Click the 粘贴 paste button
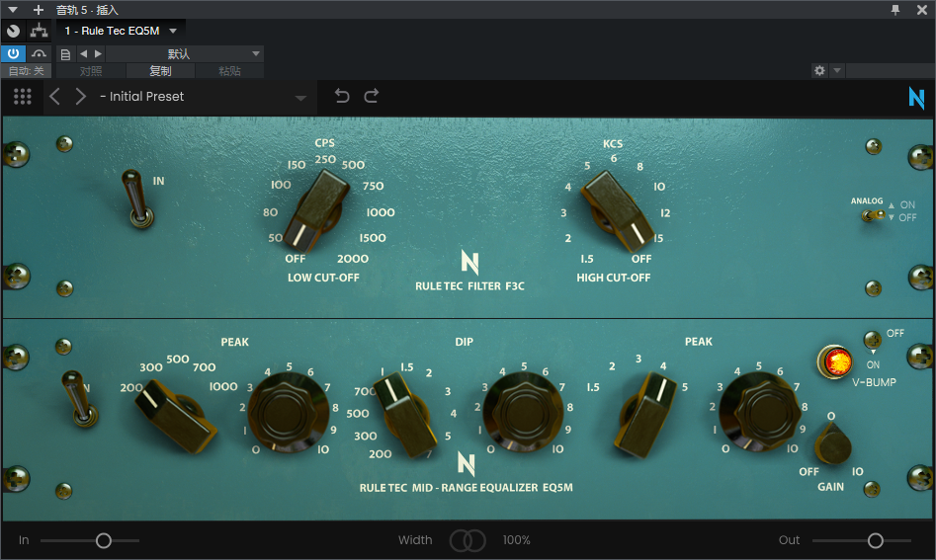This screenshot has height=560, width=936. click(x=229, y=71)
